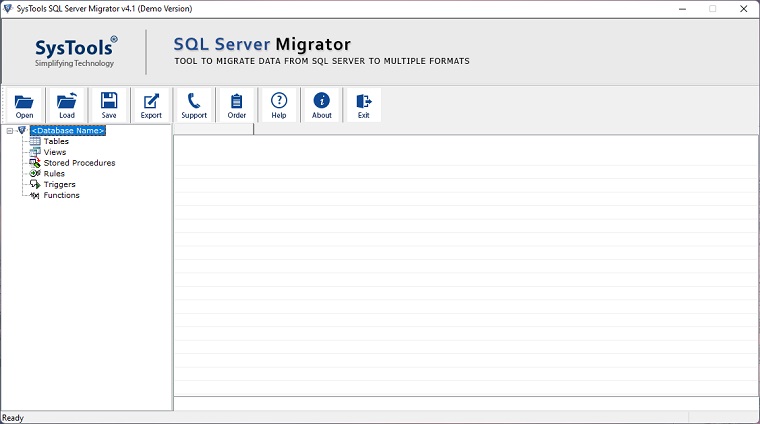Click the Functions icon in tree
Viewport: 760px width, 424px height.
tap(35, 195)
